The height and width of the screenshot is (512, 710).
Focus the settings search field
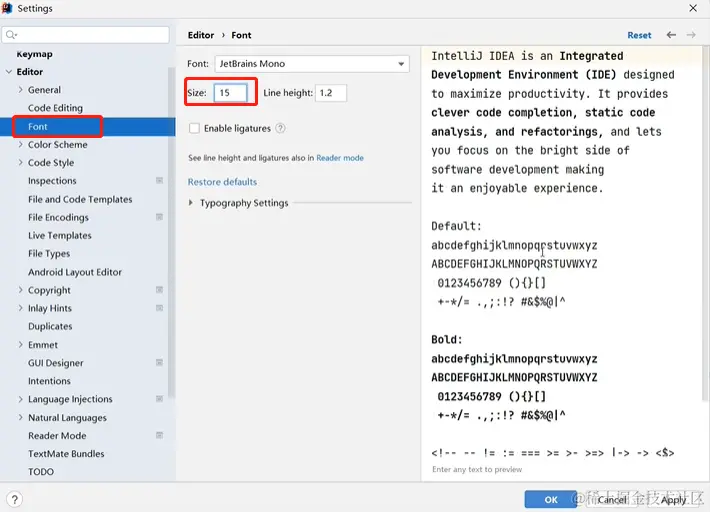(x=86, y=35)
